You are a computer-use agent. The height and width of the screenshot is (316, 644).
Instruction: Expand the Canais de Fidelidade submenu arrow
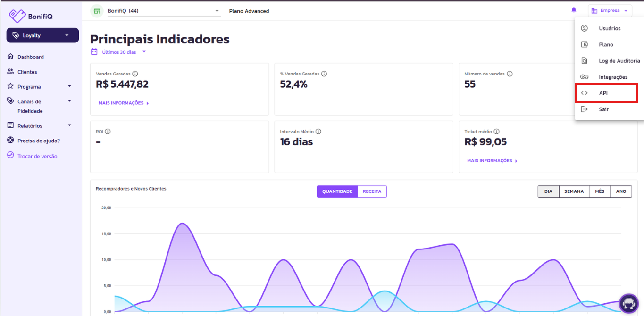[x=69, y=101]
